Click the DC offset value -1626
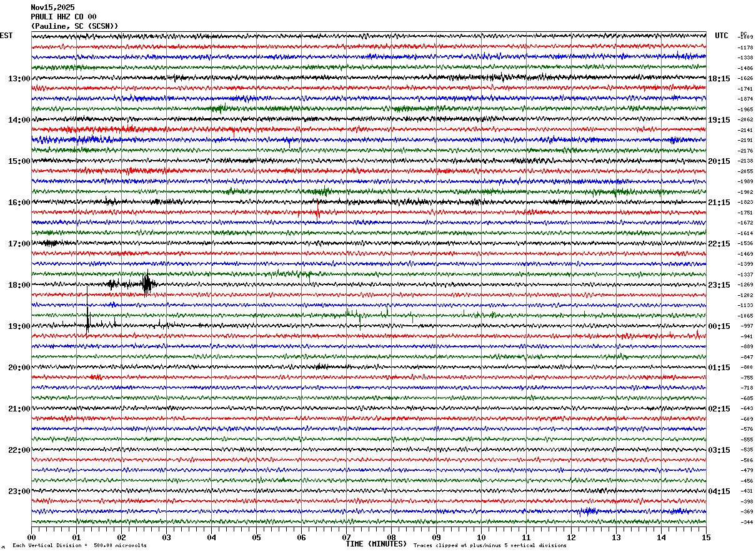The height and width of the screenshot is (554, 756). click(746, 78)
